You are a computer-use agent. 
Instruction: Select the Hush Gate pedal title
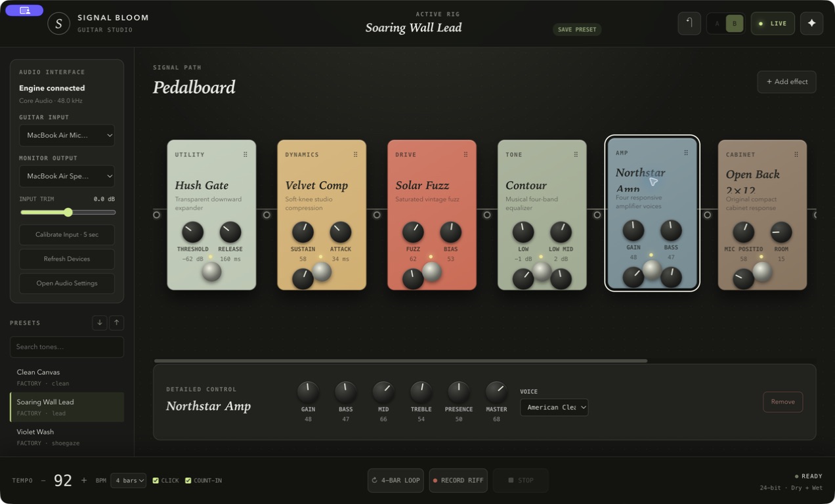point(202,185)
